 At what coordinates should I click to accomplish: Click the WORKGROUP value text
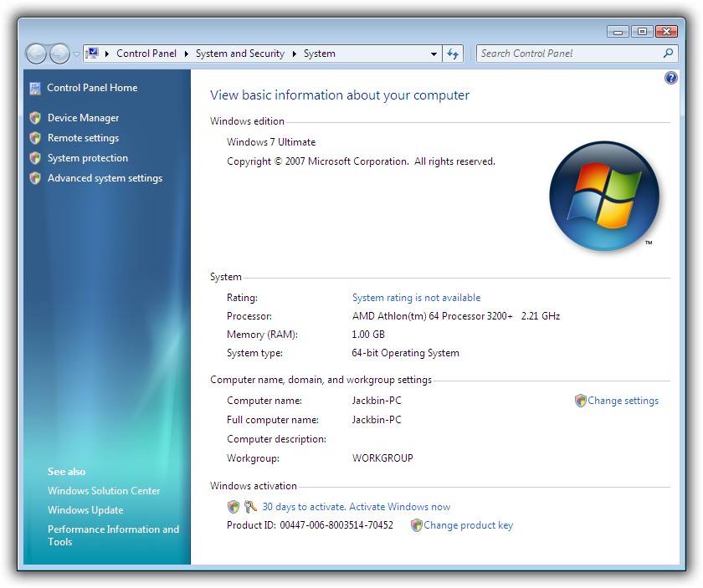pyautogui.click(x=382, y=458)
